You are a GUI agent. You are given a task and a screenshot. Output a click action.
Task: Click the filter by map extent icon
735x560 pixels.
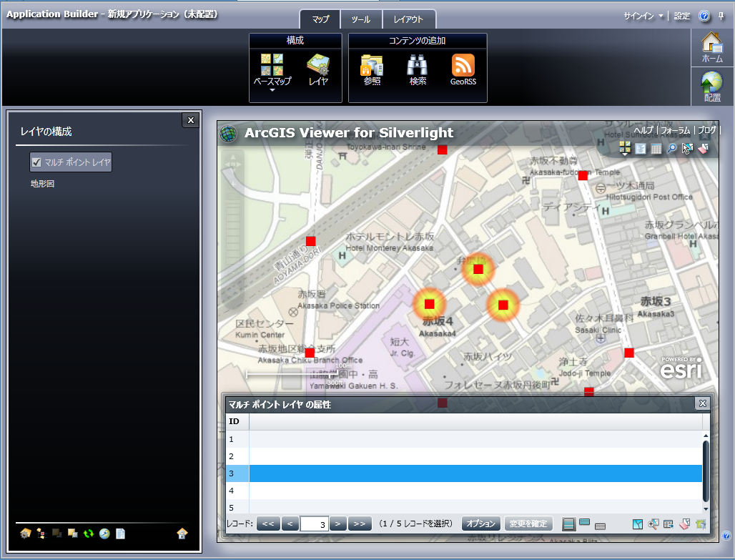[x=701, y=524]
